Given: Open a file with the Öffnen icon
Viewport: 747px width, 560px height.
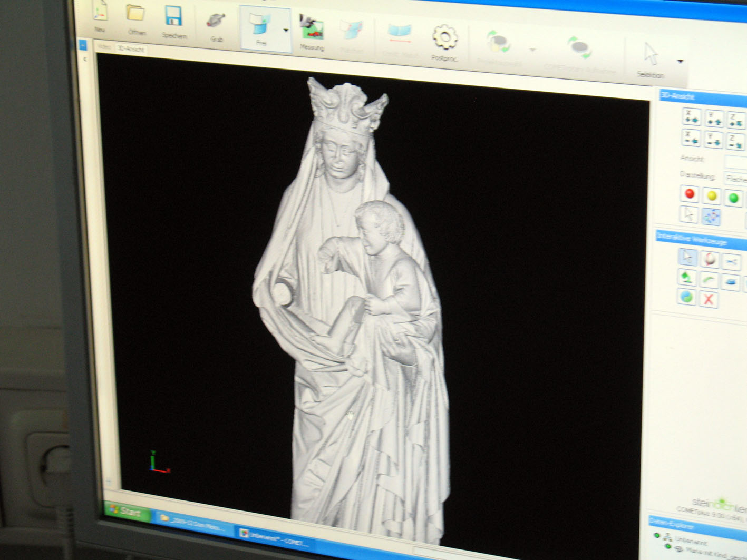Looking at the screenshot, I should click(136, 16).
